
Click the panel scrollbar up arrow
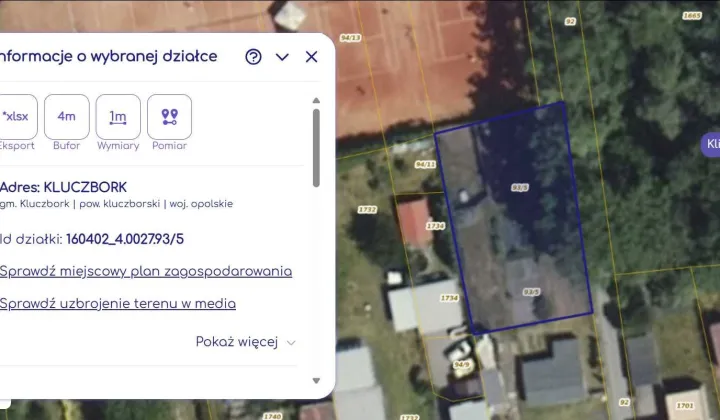pyautogui.click(x=316, y=100)
